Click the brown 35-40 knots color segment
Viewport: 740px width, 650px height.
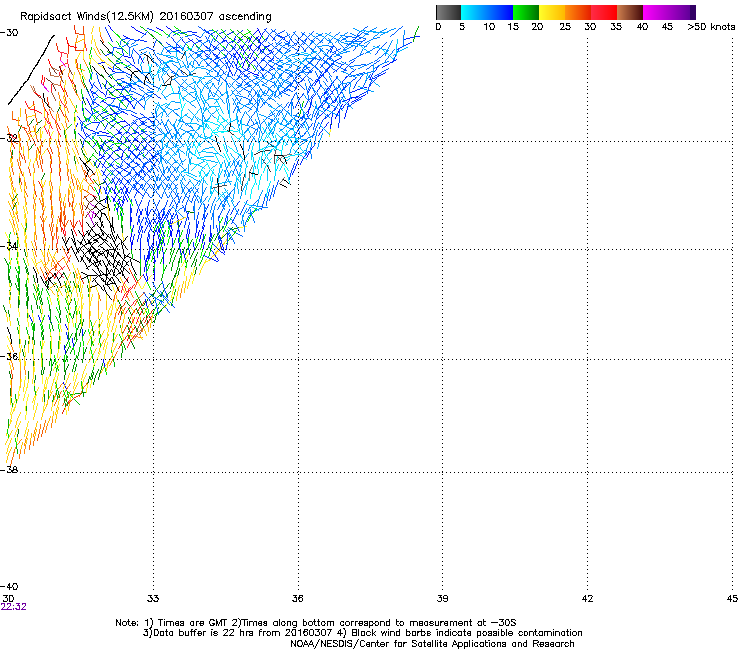pos(630,12)
